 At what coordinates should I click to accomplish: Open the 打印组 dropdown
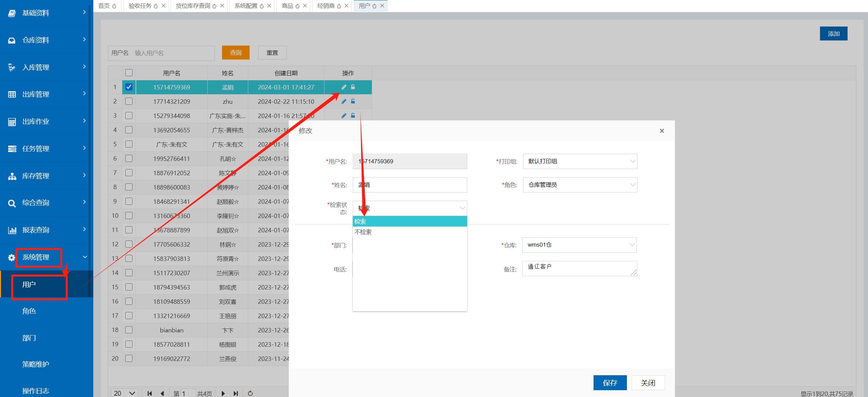(x=580, y=161)
